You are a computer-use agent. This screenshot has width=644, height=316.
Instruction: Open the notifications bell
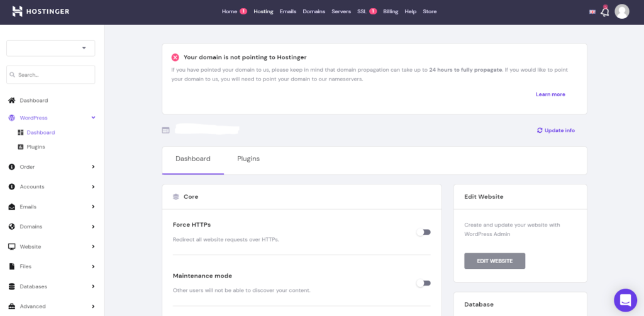pyautogui.click(x=604, y=11)
